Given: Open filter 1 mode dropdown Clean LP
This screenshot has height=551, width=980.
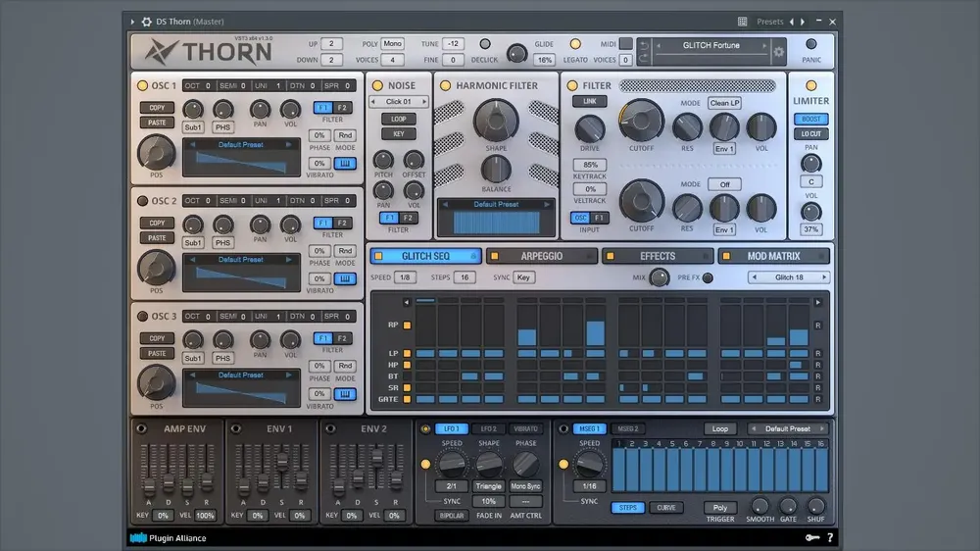Looking at the screenshot, I should click(724, 103).
